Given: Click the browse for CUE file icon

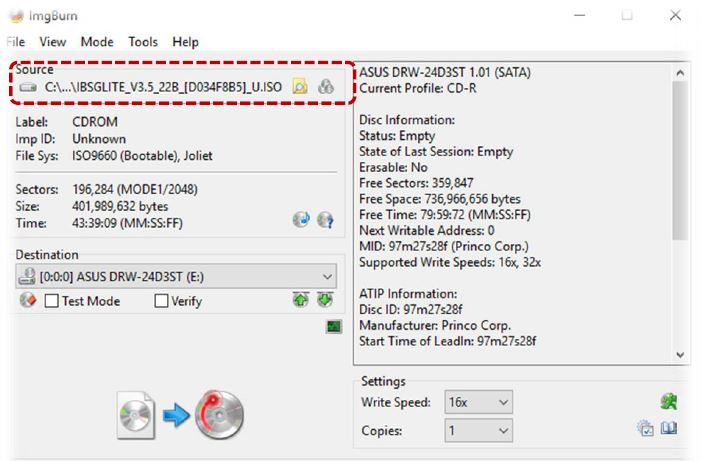Looking at the screenshot, I should 326,86.
